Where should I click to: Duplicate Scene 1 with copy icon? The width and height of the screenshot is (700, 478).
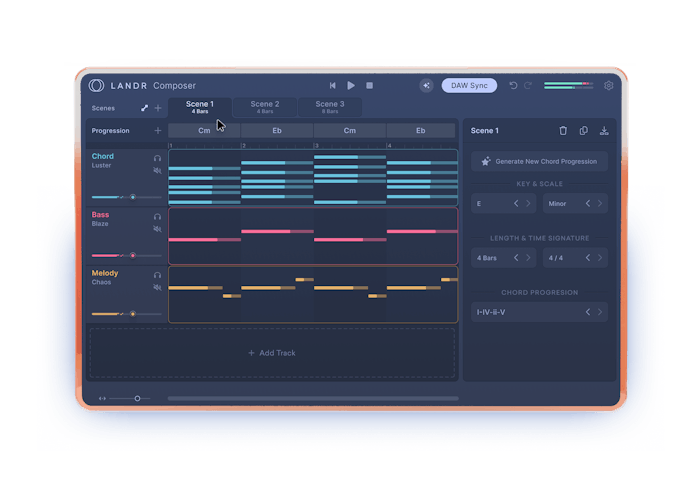click(583, 130)
